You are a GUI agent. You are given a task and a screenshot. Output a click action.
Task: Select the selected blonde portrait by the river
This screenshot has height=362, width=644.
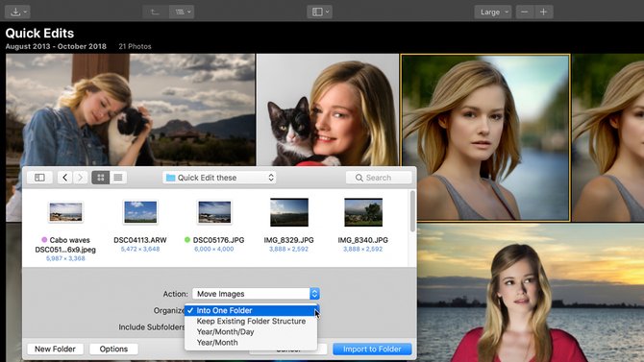pos(485,138)
